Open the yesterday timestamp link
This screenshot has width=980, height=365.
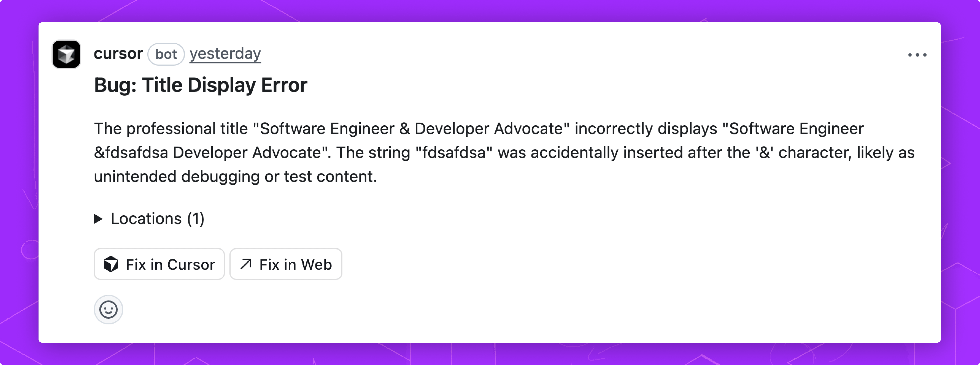[225, 54]
